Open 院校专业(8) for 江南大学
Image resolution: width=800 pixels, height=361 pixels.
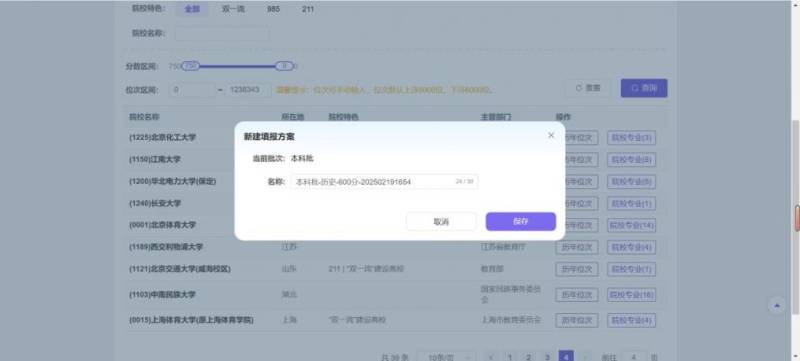tap(631, 160)
